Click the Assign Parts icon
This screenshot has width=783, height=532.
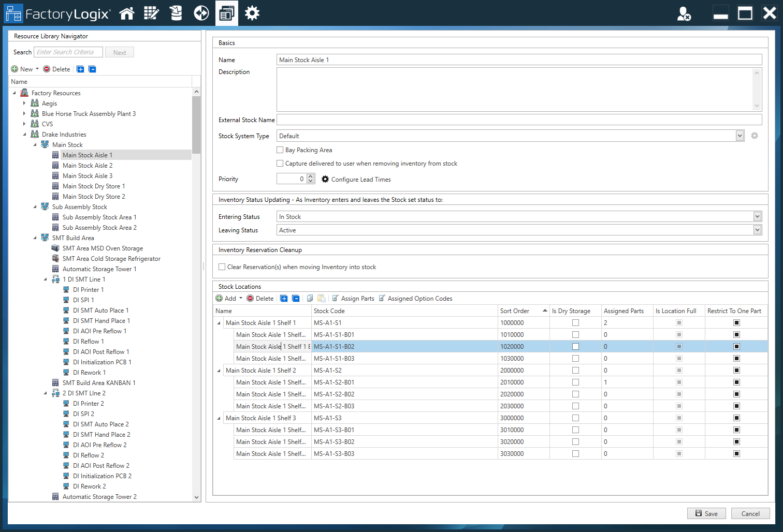(x=336, y=299)
